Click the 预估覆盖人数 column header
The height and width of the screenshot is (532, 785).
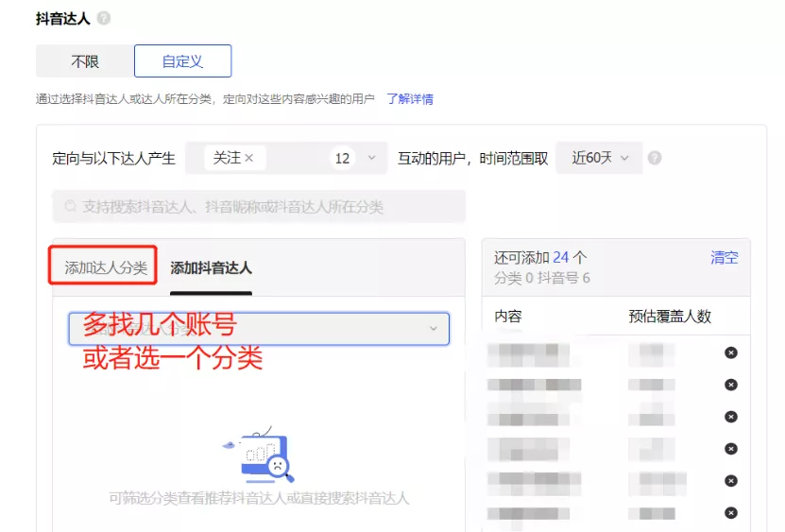tap(670, 317)
